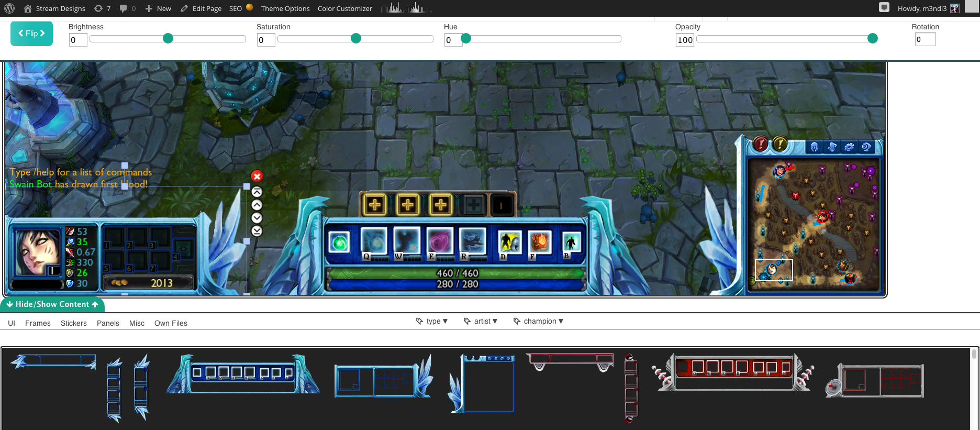Select the blue ice ability bar thumbnail

point(243,374)
